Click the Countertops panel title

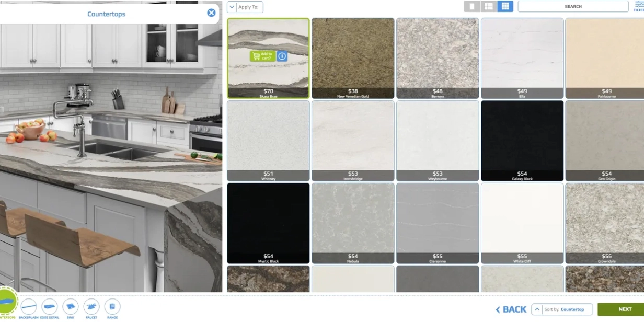pos(106,14)
